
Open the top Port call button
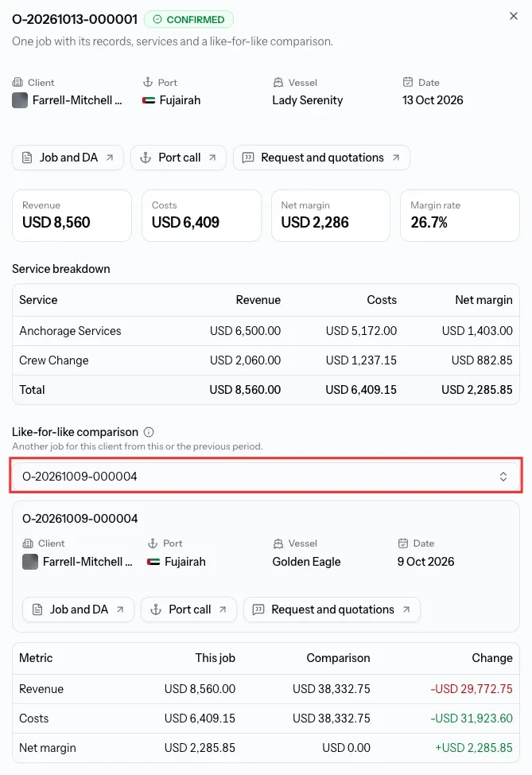[x=178, y=158]
